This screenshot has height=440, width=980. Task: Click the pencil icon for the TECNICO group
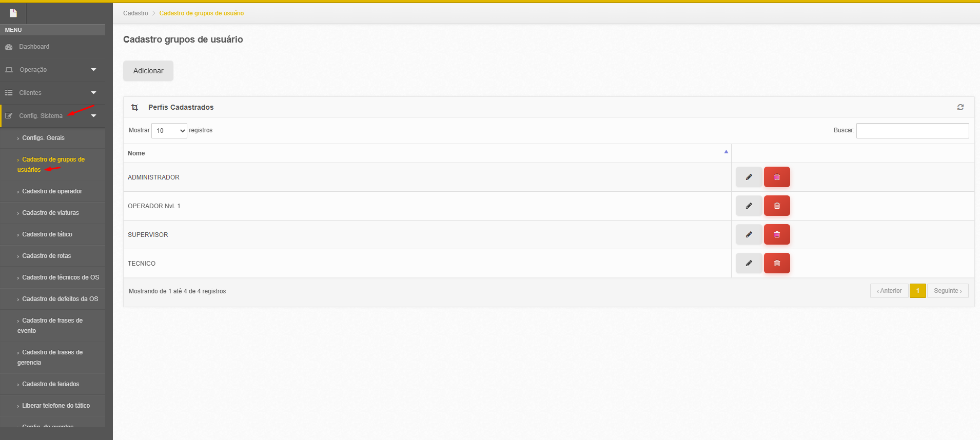click(x=749, y=263)
